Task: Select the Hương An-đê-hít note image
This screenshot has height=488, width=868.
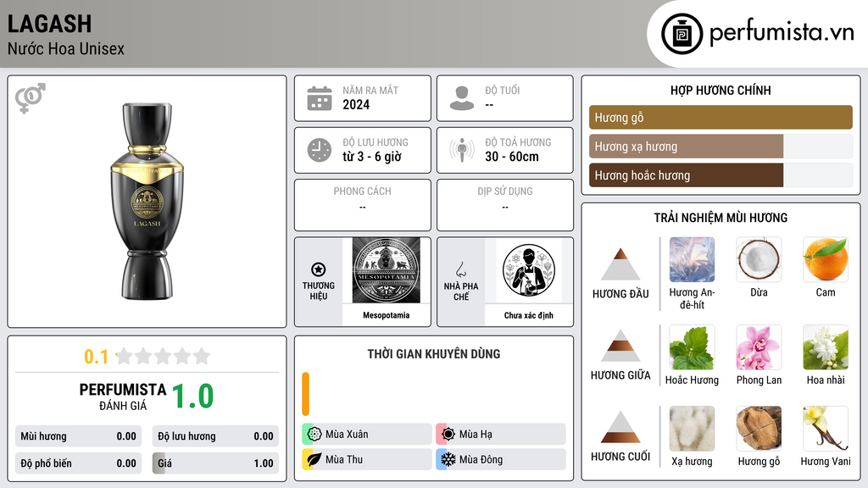Action: coord(692,259)
